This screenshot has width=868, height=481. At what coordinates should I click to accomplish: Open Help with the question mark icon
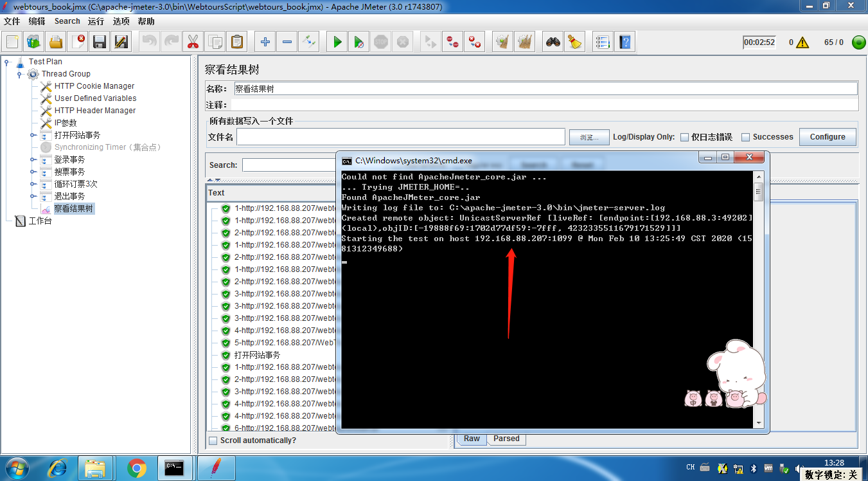[624, 42]
